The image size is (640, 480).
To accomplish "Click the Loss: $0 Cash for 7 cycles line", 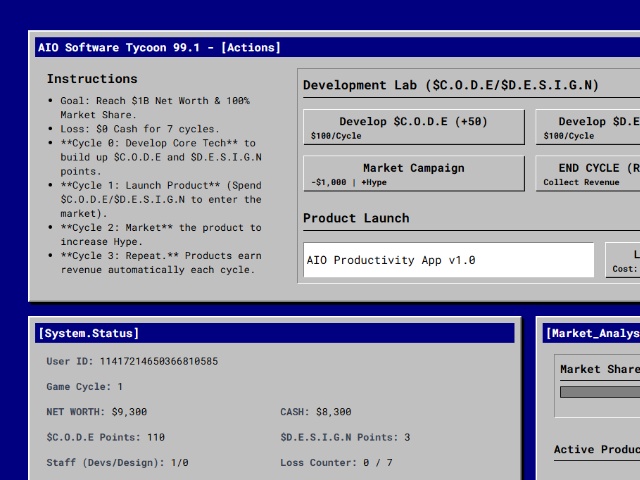I will point(140,129).
